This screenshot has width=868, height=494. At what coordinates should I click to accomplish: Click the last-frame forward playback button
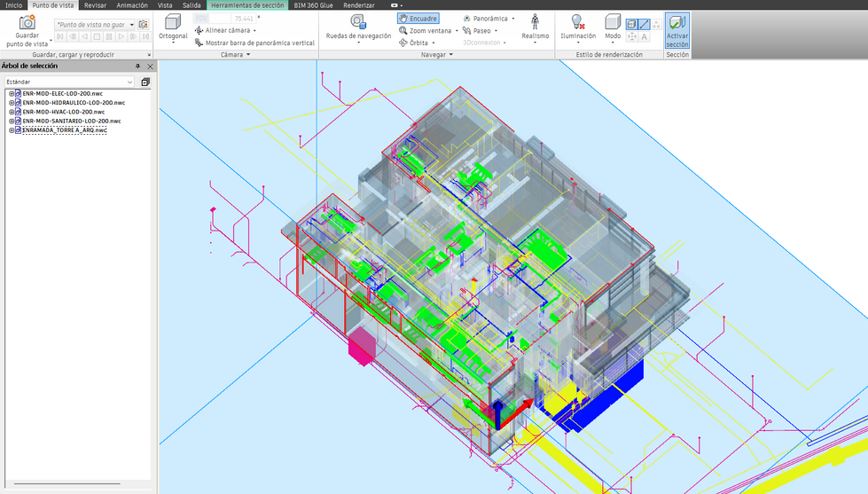point(145,36)
